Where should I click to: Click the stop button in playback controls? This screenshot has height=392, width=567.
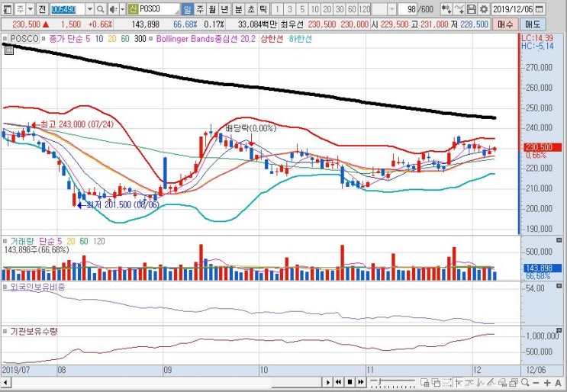coord(350,382)
